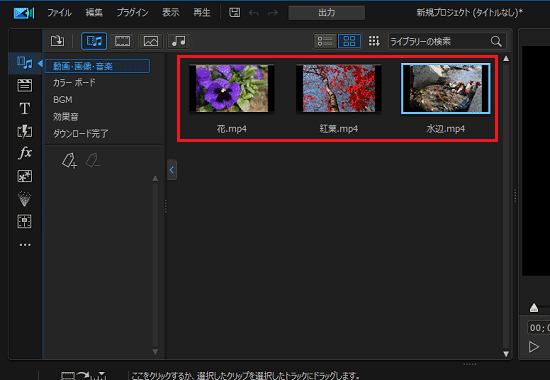Open the Transition Room lightning icon
The image size is (550, 380).
(x=25, y=131)
